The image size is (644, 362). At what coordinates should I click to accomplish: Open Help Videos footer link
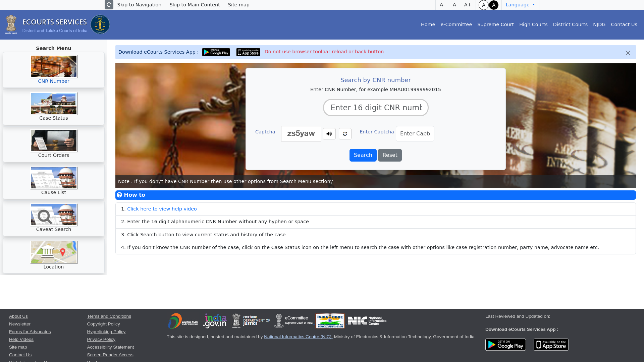[x=21, y=340]
